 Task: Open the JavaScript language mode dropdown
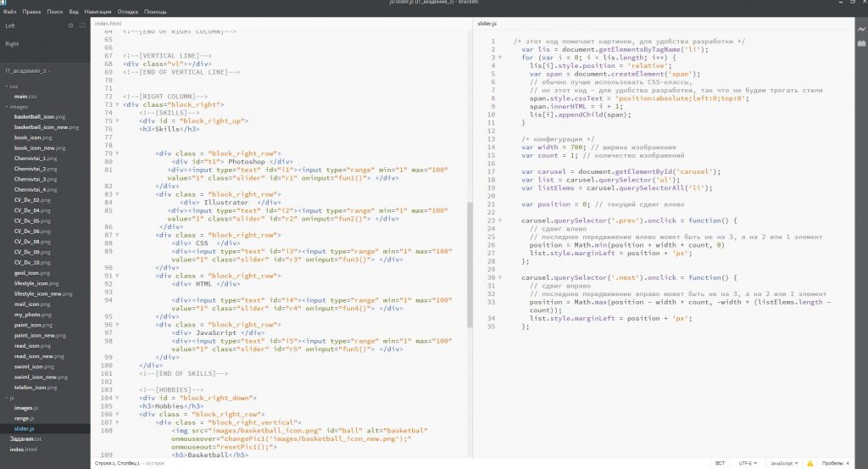click(784, 463)
